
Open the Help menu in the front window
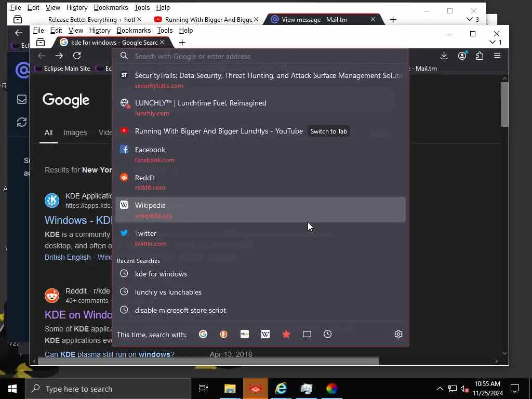(x=186, y=31)
